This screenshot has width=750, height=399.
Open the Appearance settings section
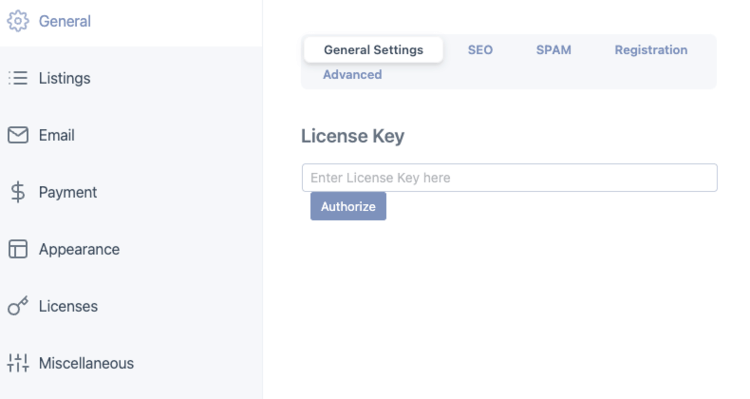[131, 249]
